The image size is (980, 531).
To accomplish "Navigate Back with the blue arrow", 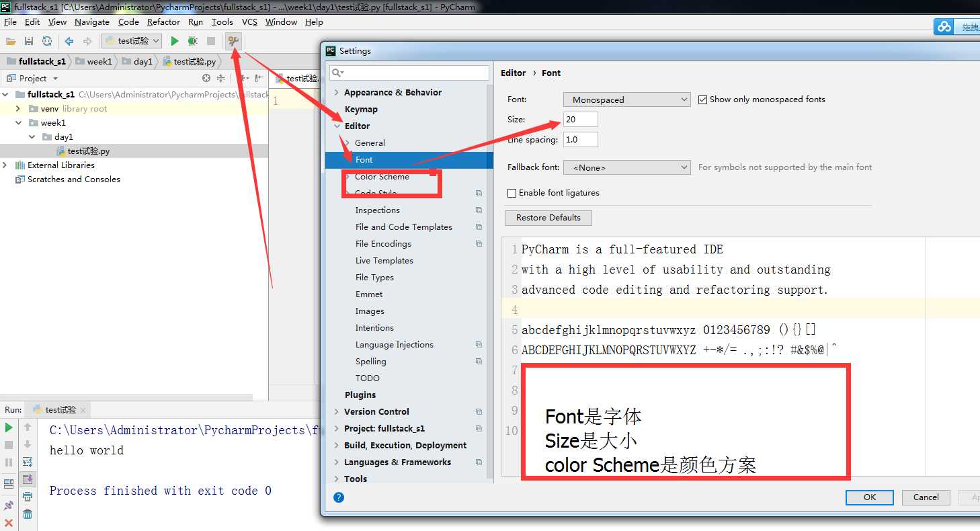I will (69, 41).
